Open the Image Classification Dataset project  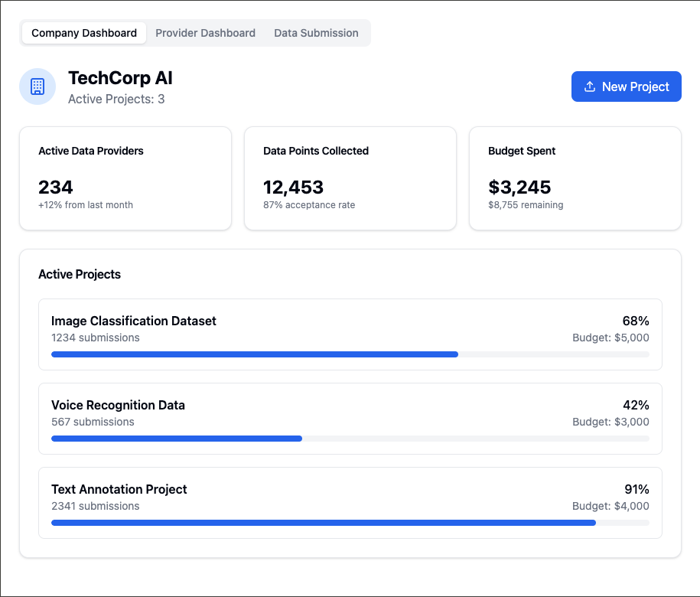(134, 321)
